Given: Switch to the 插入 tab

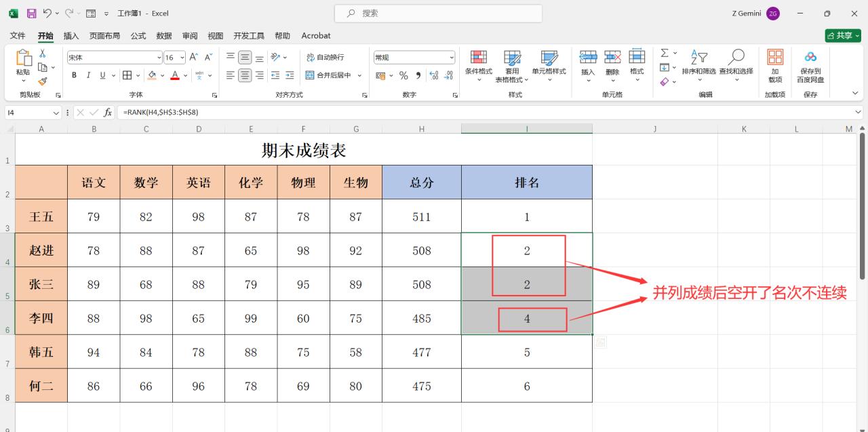Looking at the screenshot, I should point(71,35).
